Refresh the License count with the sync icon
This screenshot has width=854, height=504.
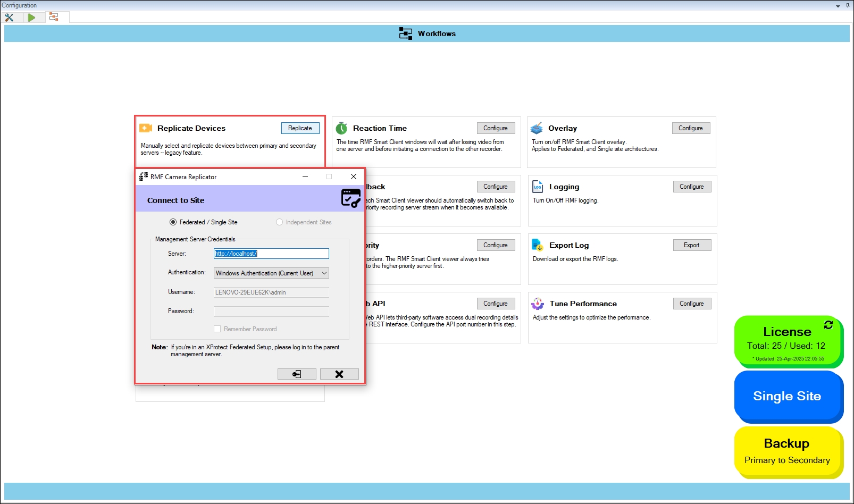tap(828, 325)
